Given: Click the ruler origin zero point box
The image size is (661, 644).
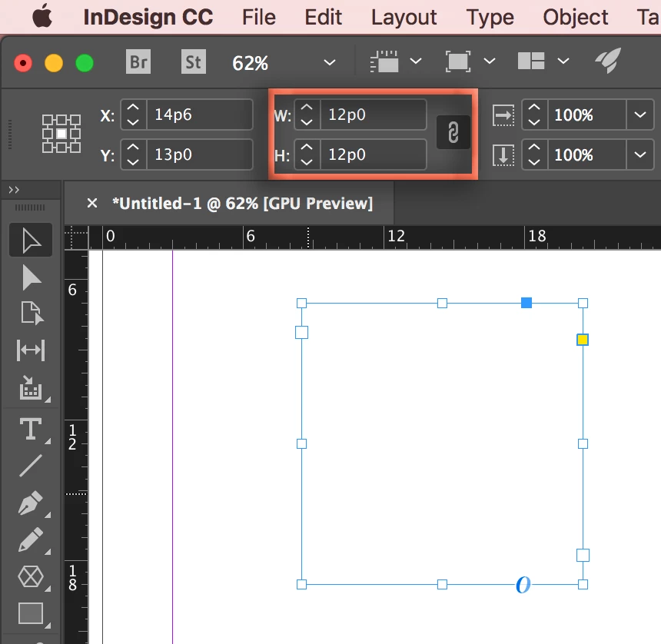Looking at the screenshot, I should coord(76,237).
